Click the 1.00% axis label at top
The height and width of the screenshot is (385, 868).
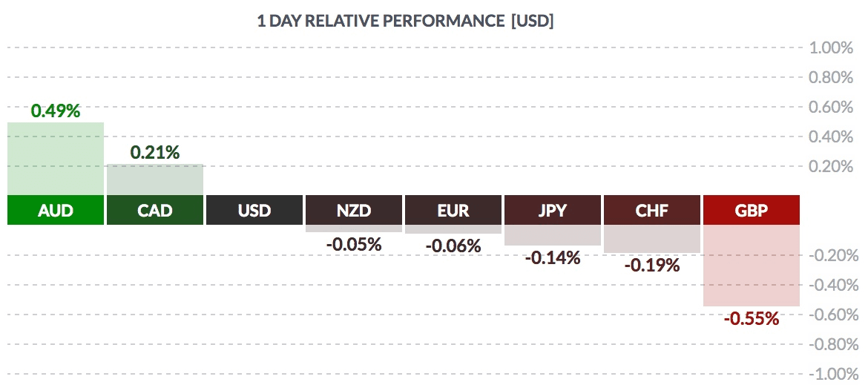[830, 48]
